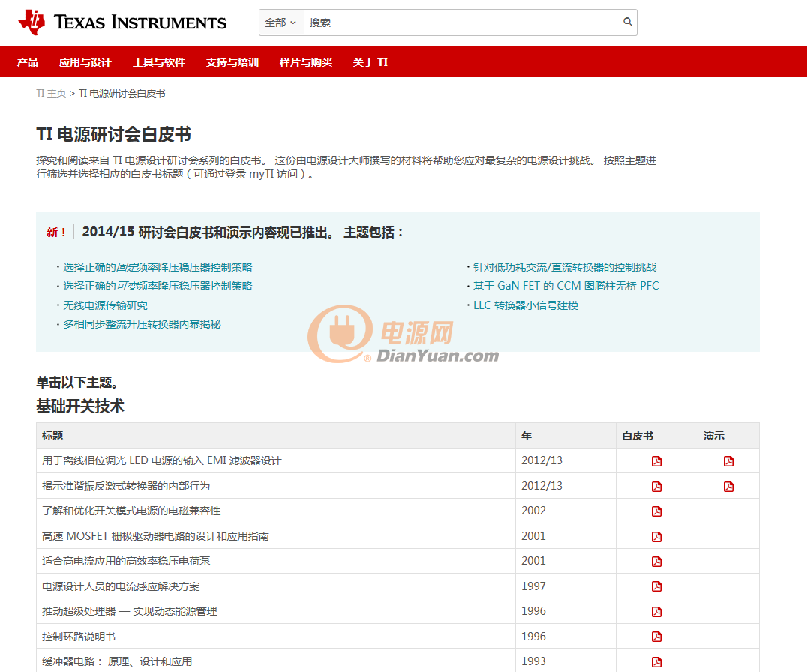Open white paper PDF for 适合高电流应用的高效率稳压电荷泵

click(x=657, y=561)
